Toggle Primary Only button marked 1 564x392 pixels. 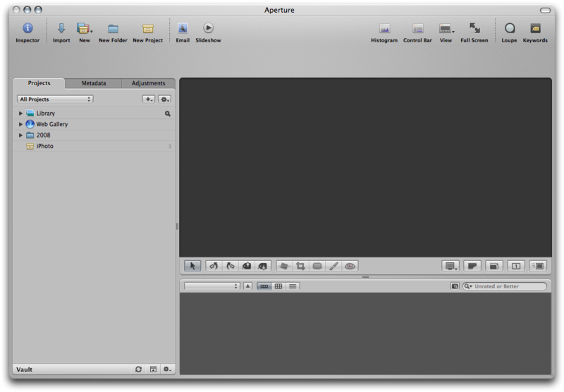[516, 266]
